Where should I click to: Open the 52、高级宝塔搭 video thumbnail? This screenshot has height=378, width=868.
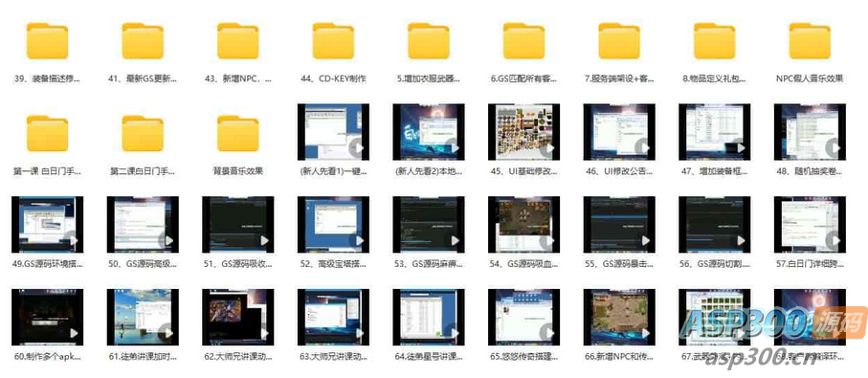[x=333, y=224]
